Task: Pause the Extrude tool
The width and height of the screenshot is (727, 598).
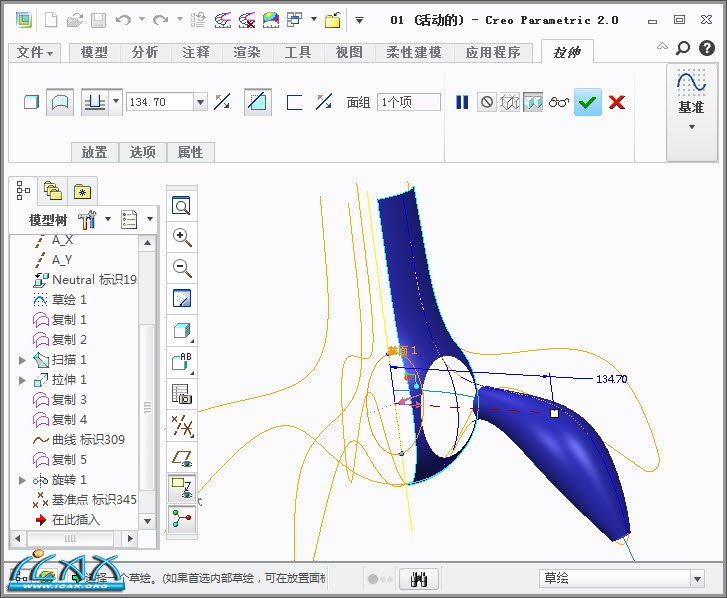Action: coord(462,102)
